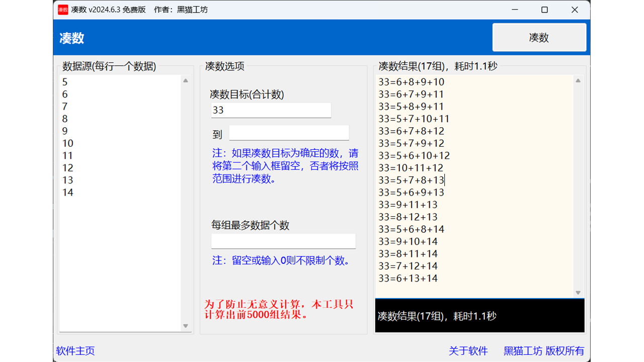The image size is (644, 362).
Task: Close the 凑数 window
Action: 575,10
